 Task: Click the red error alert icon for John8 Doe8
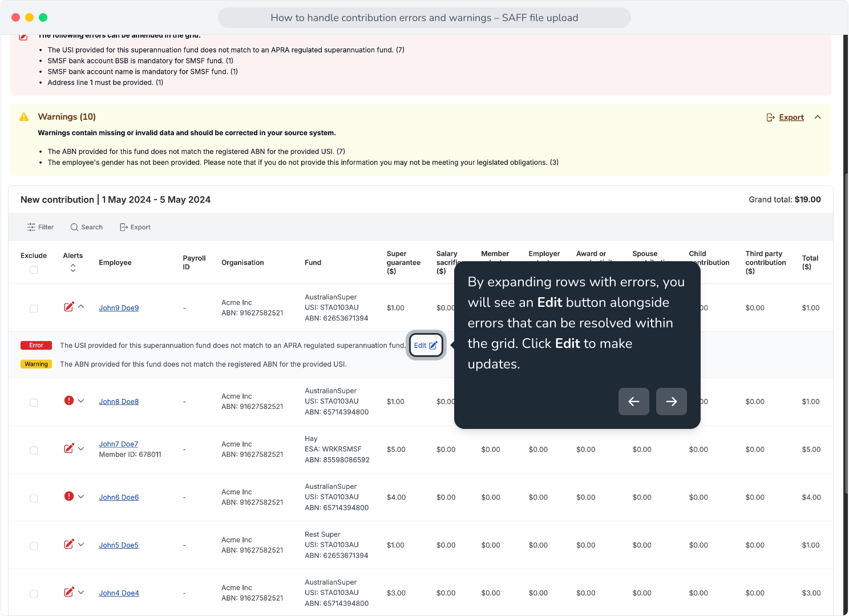[69, 401]
